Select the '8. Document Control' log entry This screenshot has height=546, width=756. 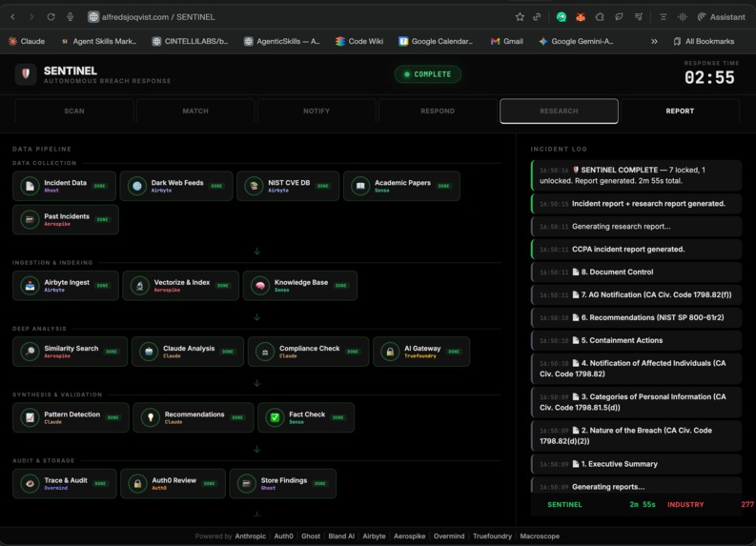(x=637, y=273)
